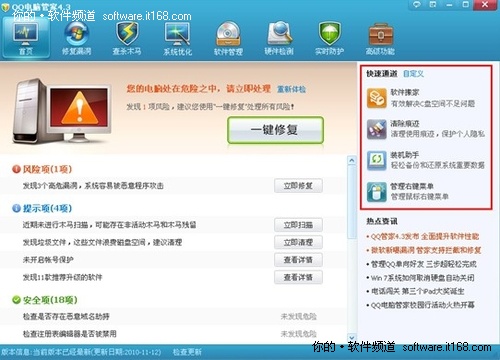This screenshot has width=500, height=360.
Task: Click the 装机助手 setup assistant icon
Action: pos(377,160)
